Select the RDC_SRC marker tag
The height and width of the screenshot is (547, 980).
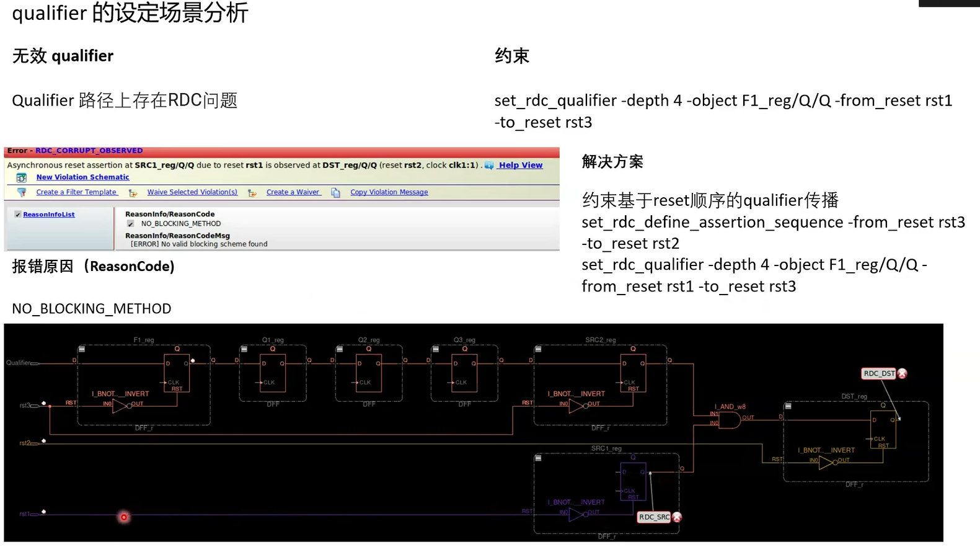pyautogui.click(x=654, y=517)
